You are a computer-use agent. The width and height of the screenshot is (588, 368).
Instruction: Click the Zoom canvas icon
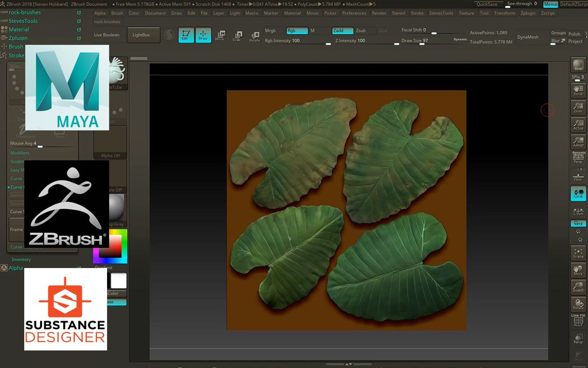pyautogui.click(x=578, y=107)
